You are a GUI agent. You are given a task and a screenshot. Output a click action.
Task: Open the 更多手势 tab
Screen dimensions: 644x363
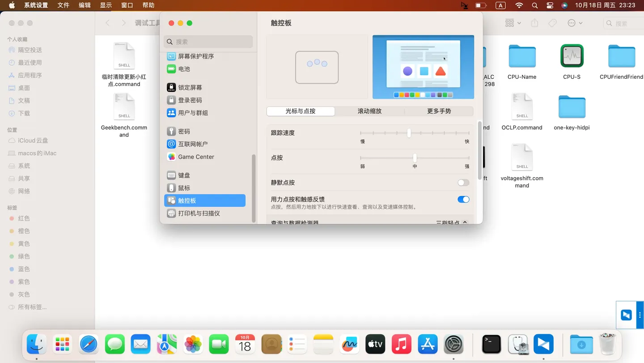pyautogui.click(x=440, y=111)
